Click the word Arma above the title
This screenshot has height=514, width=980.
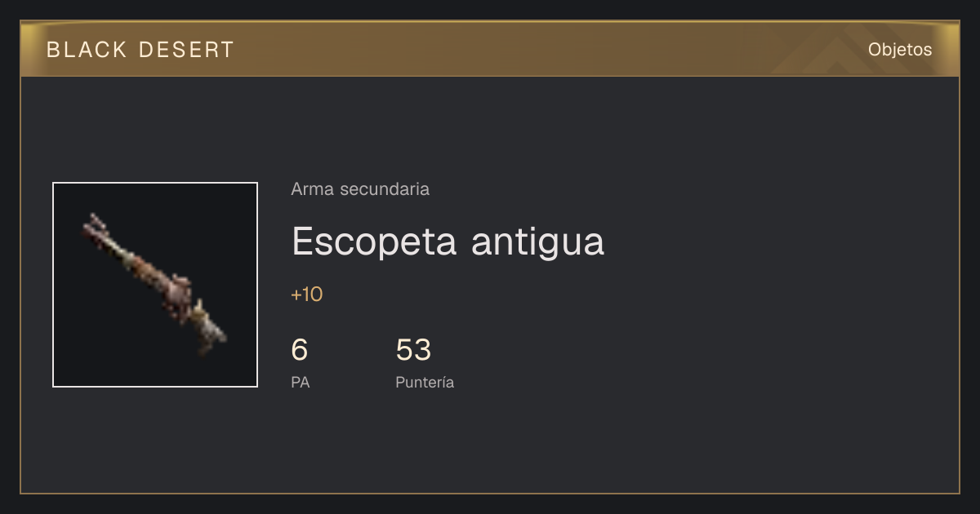coord(312,189)
